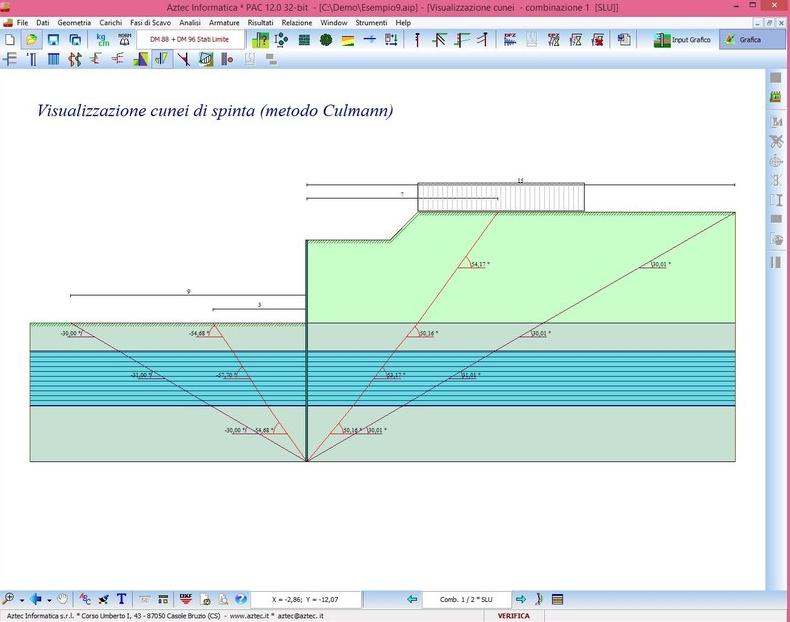Select the pan hand tool

pyautogui.click(x=63, y=599)
